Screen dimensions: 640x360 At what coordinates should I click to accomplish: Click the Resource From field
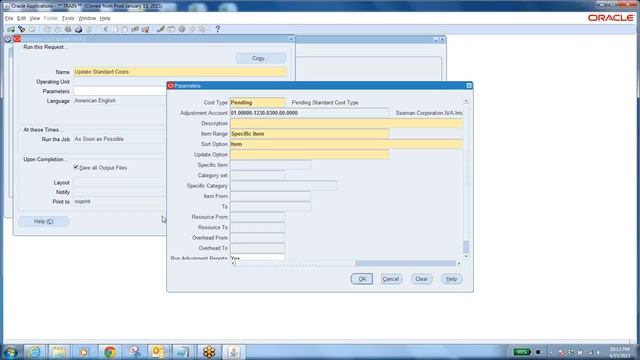258,217
